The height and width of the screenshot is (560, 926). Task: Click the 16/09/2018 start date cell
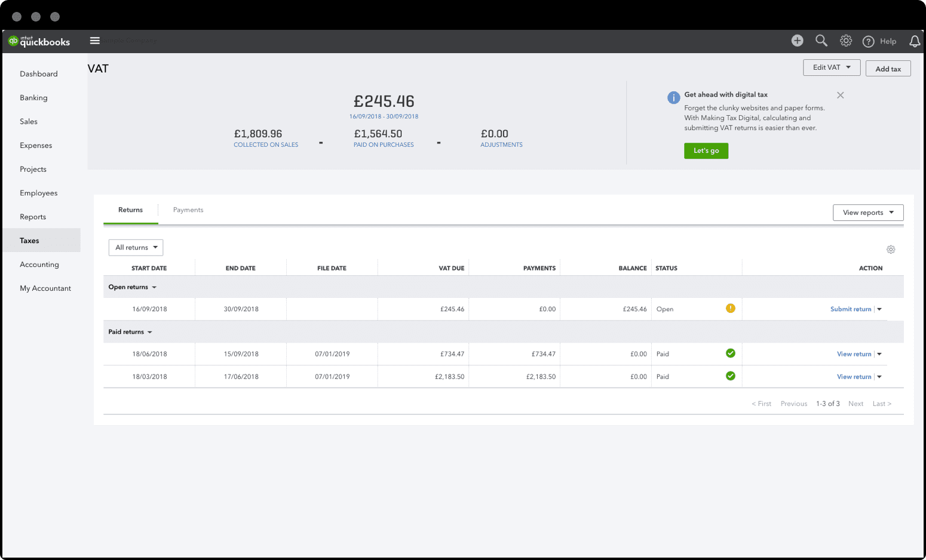pos(149,309)
